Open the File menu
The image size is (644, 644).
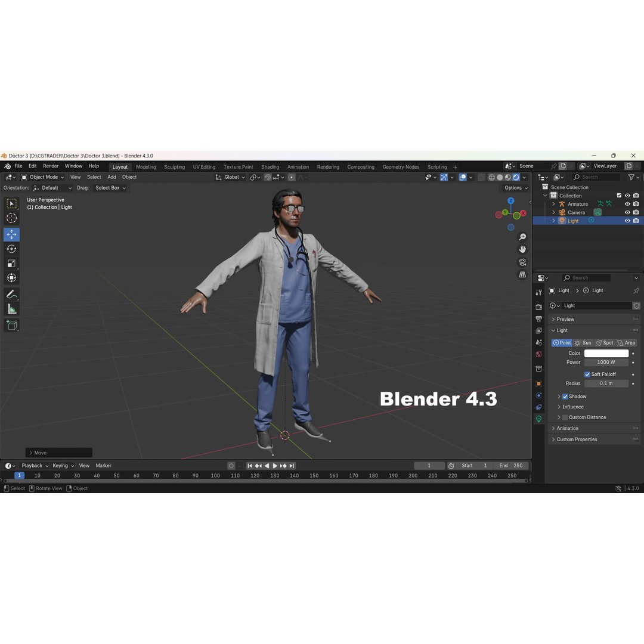[18, 166]
